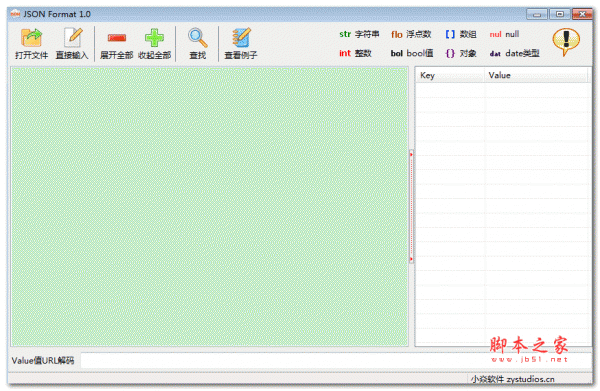This screenshot has height=391, width=600.
Task: Click the 小焱软件 zystudios.cn status bar text
Action: 512,379
